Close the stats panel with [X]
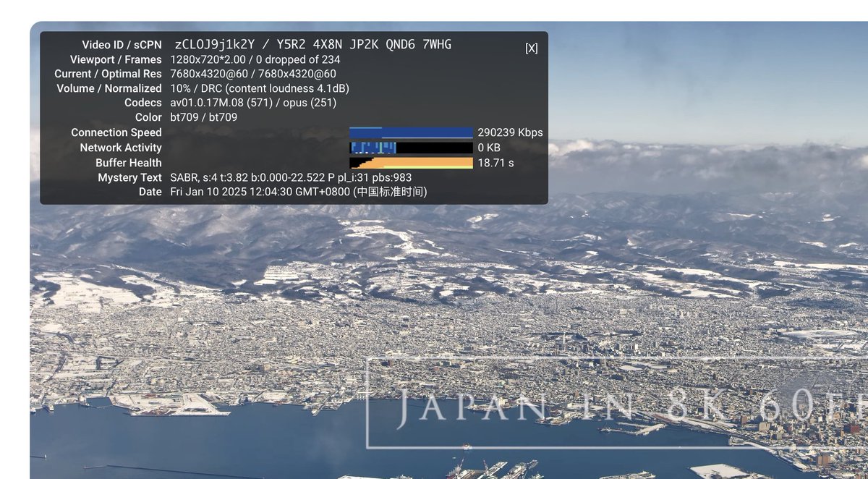Image resolution: width=868 pixels, height=479 pixels. tap(532, 48)
